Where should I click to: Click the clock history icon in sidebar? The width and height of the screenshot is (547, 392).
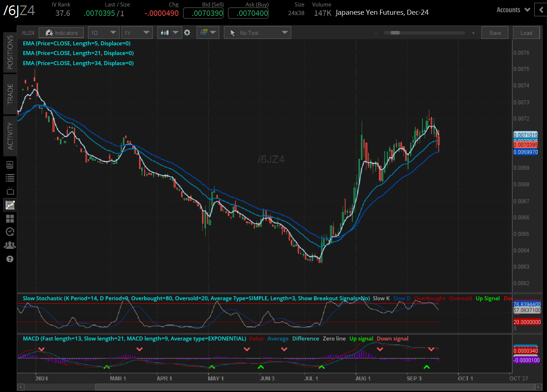pos(10,232)
